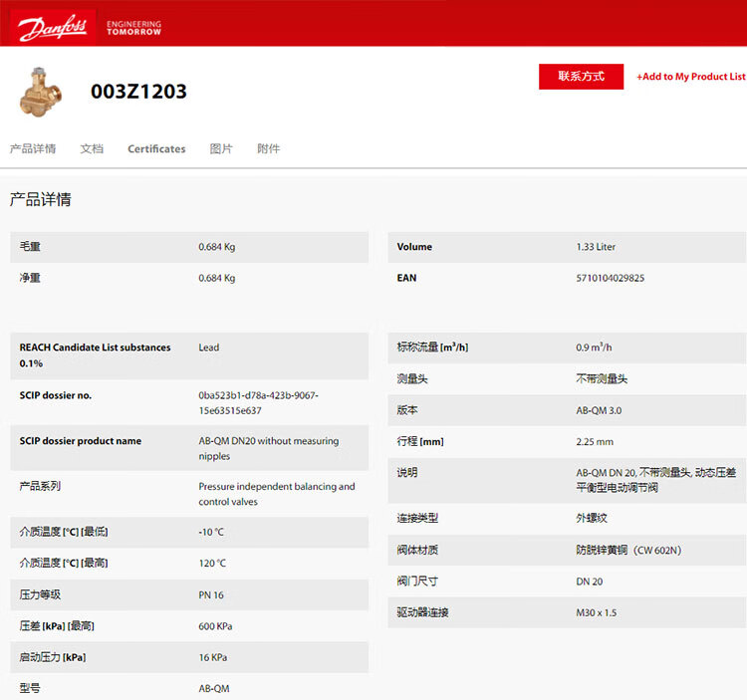The height and width of the screenshot is (700, 747).
Task: Switch to the 产品详情 tab
Action: (x=33, y=148)
